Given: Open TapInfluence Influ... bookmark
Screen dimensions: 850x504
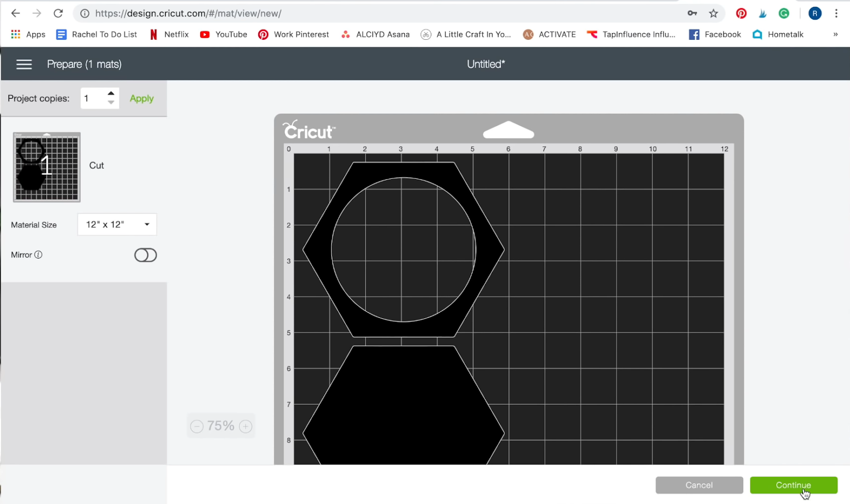Looking at the screenshot, I should point(631,35).
